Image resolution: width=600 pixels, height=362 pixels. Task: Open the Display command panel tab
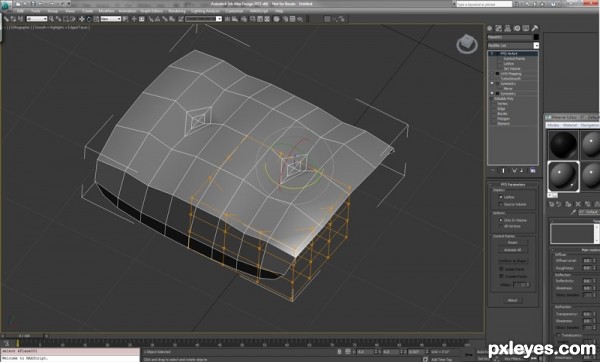526,28
